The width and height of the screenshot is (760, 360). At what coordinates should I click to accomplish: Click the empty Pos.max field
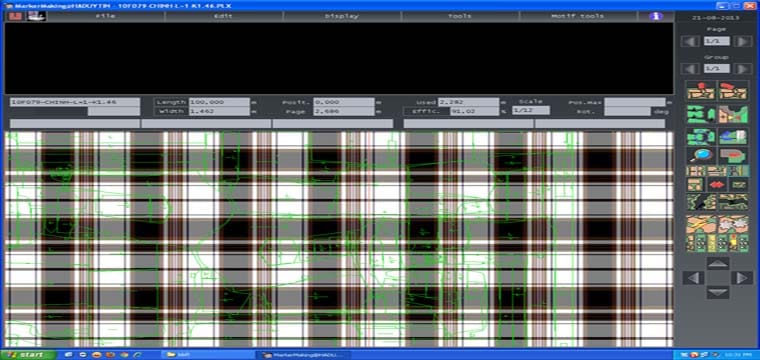(x=635, y=102)
